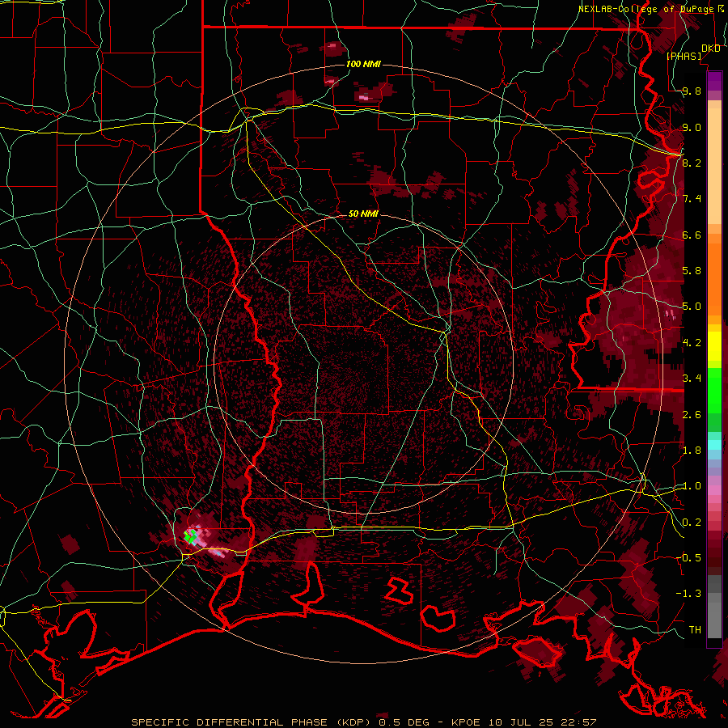Select the 0.2 value on the scale
Image resolution: width=728 pixels, height=728 pixels.
(x=692, y=523)
